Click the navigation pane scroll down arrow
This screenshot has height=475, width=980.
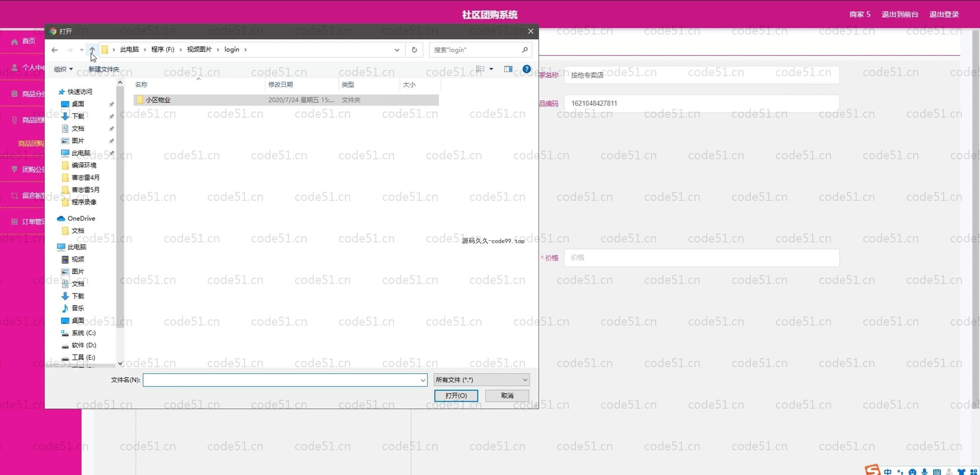120,364
